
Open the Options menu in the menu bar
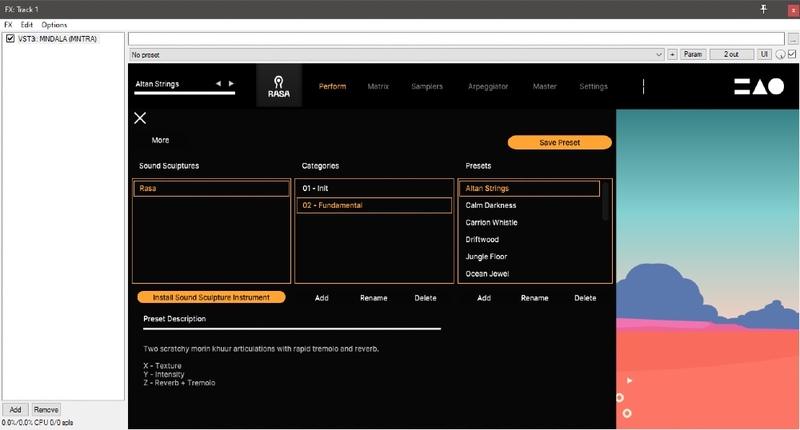coord(54,24)
